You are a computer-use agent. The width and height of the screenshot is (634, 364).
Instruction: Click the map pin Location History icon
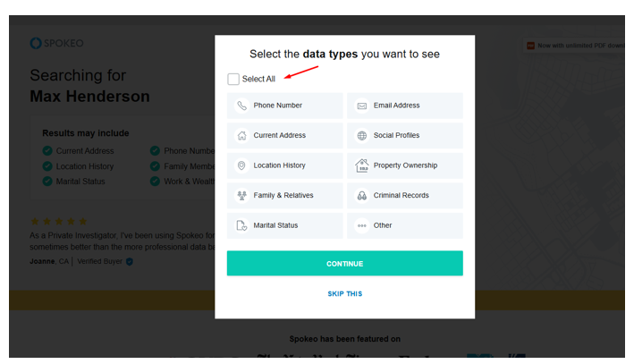point(241,165)
